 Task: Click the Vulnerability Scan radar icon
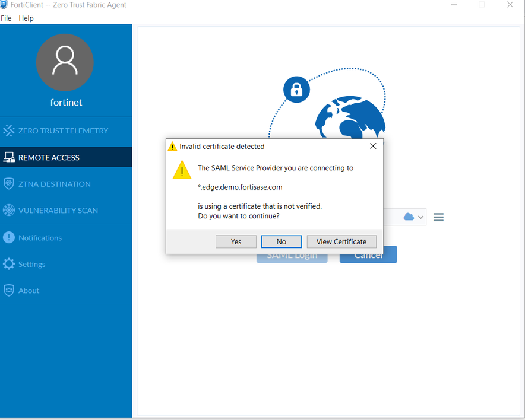point(9,211)
